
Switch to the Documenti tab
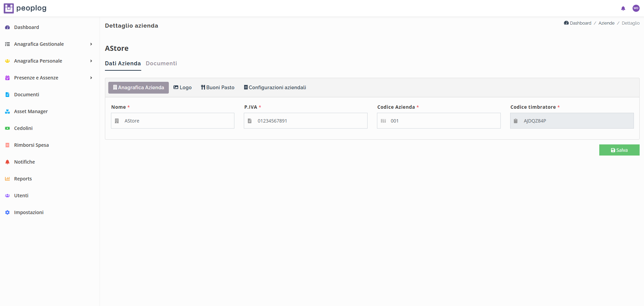161,63
